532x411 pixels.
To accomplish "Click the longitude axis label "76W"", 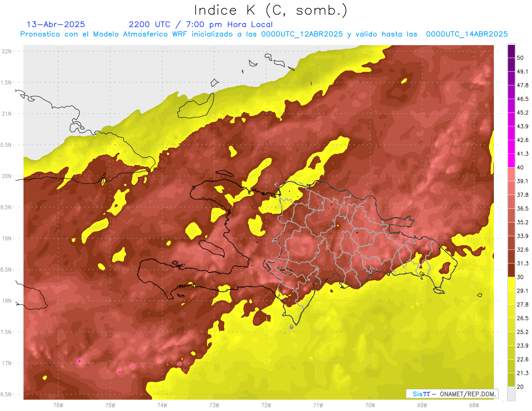I will click(58, 405).
